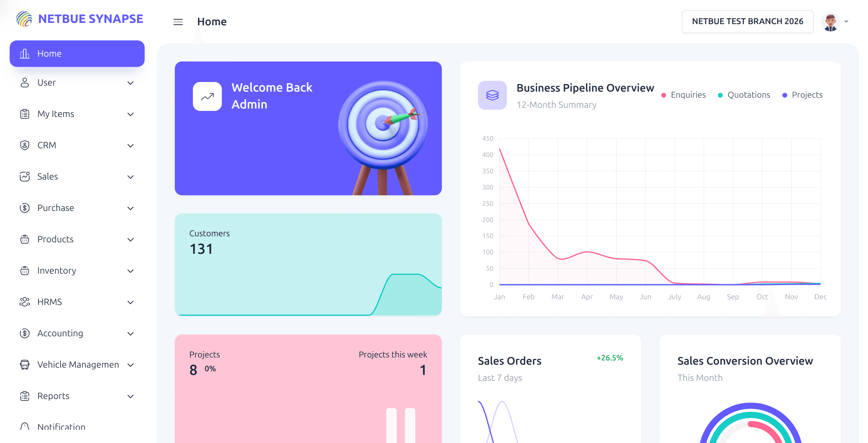This screenshot has width=868, height=443.
Task: Open the Customers 131 card
Action: (x=308, y=265)
